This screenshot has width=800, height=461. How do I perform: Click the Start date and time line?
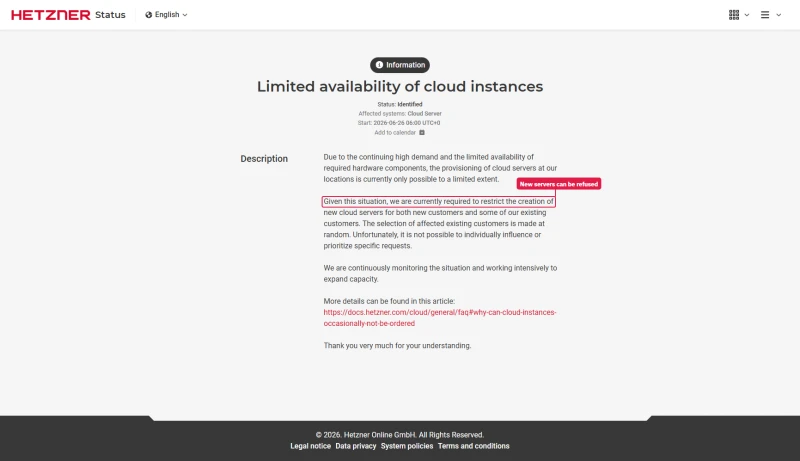[399, 123]
